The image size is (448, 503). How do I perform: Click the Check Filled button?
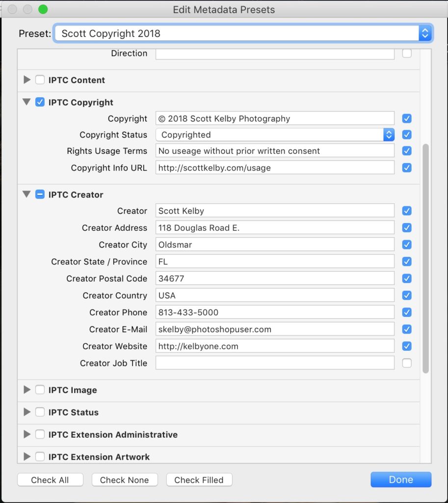click(199, 480)
